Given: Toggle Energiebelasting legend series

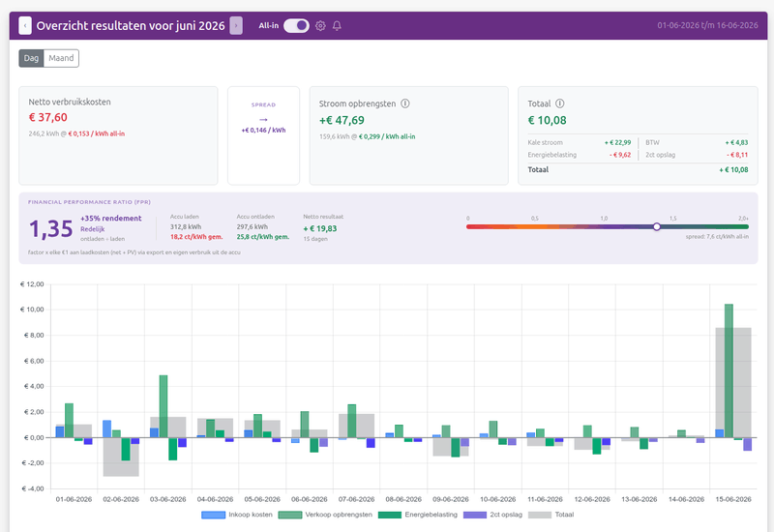Looking at the screenshot, I should 418,515.
